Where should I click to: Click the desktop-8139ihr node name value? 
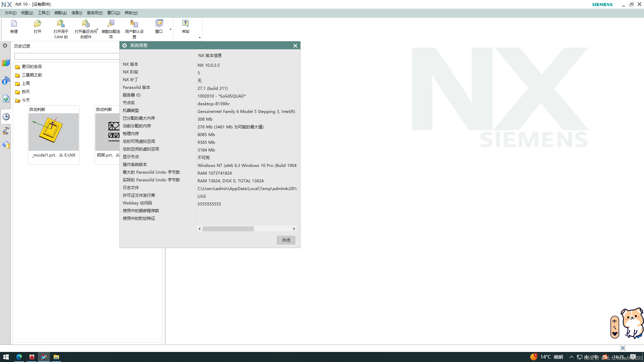click(214, 104)
